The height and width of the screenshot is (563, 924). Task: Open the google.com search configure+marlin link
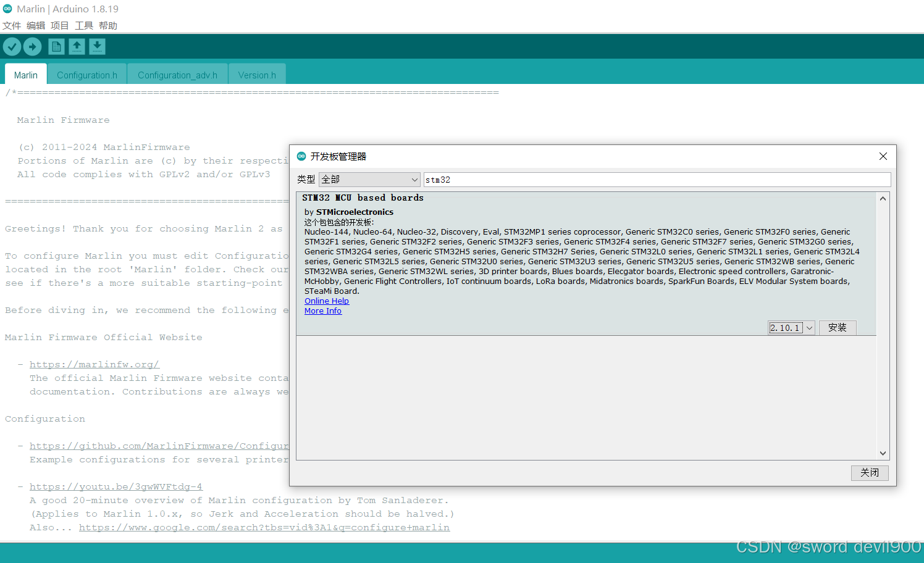pos(264,527)
